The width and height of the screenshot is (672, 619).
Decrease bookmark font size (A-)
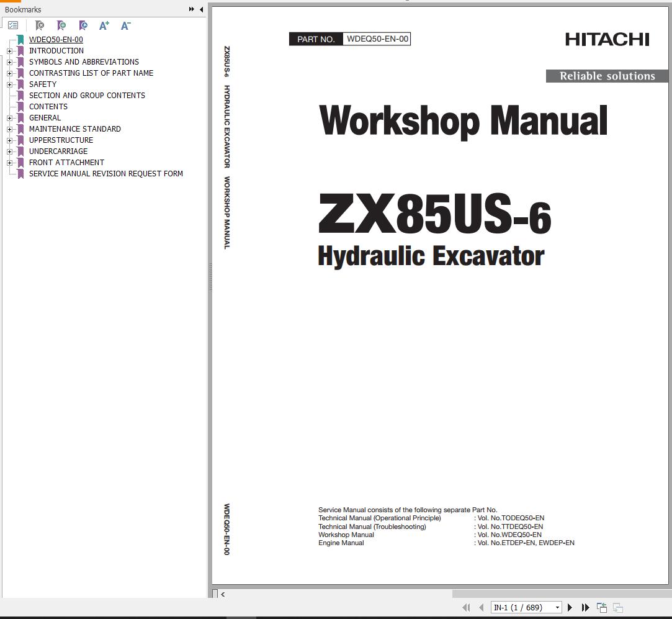tap(125, 25)
